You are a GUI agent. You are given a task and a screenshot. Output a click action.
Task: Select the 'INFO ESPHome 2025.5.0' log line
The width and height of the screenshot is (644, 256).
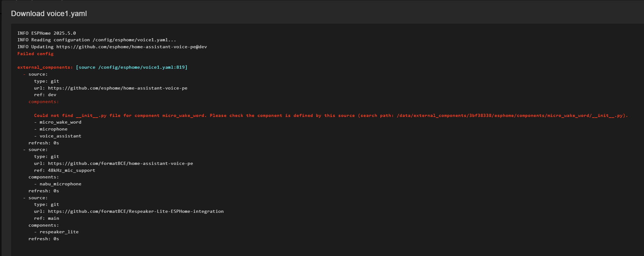pos(47,33)
